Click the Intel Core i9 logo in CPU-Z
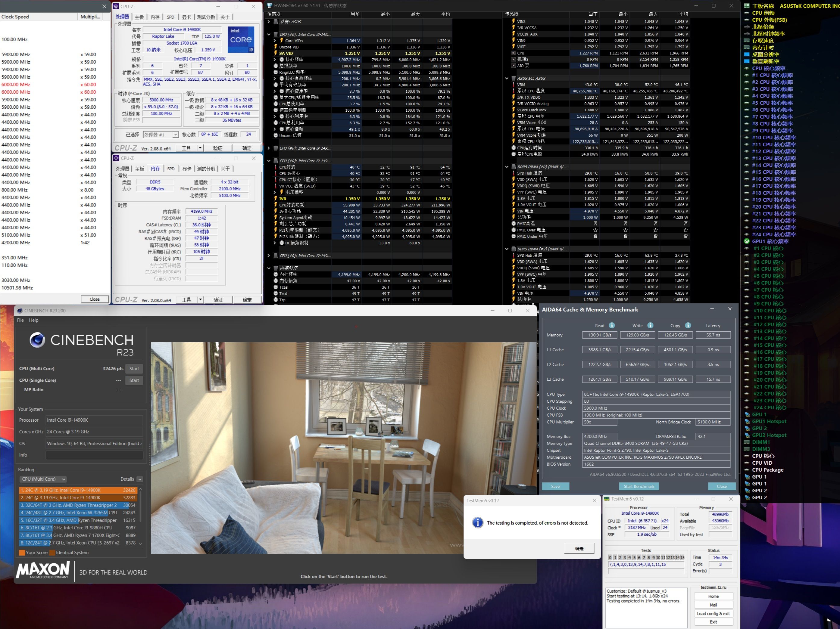 [241, 39]
